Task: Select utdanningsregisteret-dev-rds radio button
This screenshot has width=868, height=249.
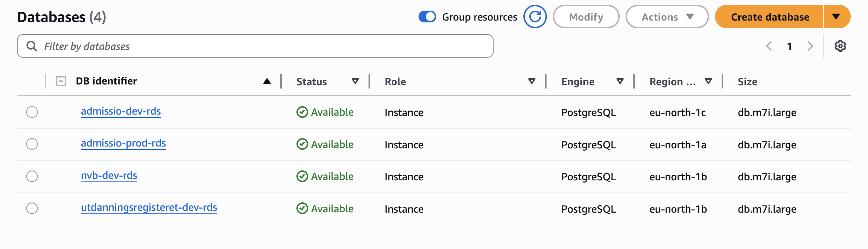Action: point(32,208)
